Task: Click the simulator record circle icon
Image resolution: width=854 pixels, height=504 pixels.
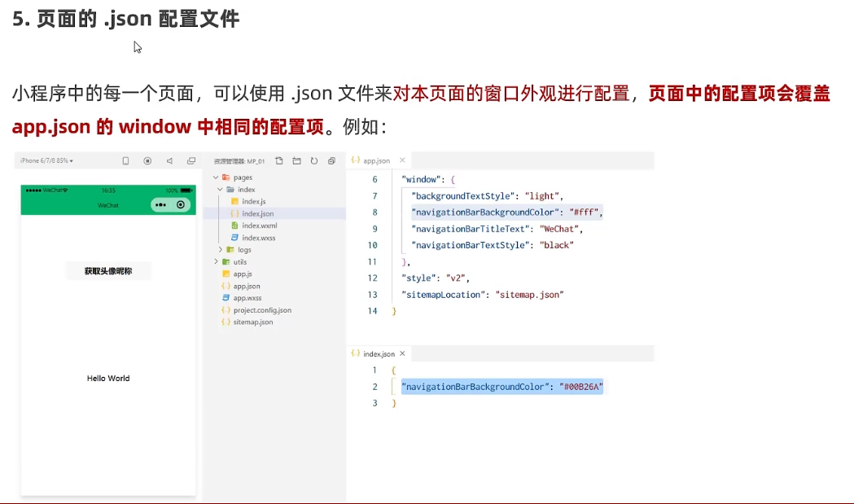Action: (147, 160)
